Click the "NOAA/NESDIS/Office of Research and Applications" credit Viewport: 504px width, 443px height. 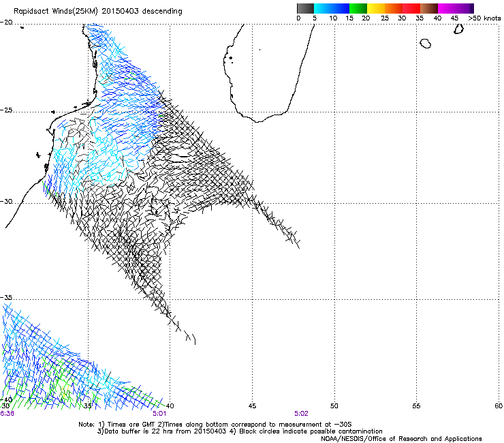[401, 439]
